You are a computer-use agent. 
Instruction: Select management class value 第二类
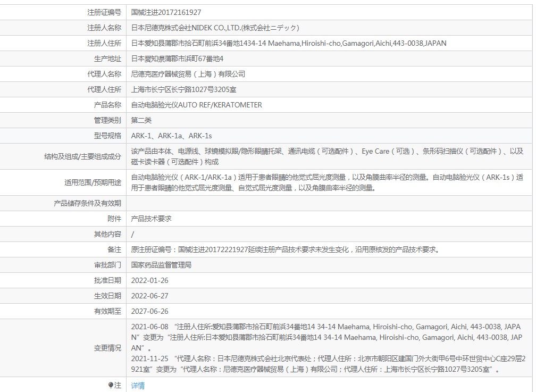[141, 120]
